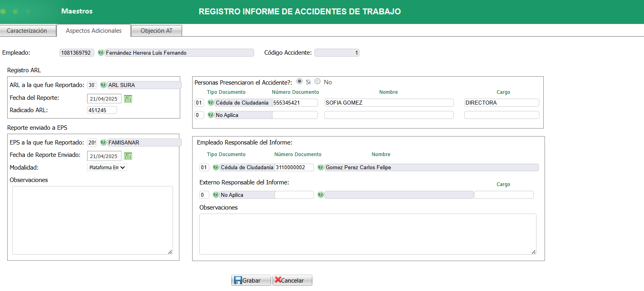Click the Informe Observaciones text area
The width and height of the screenshot is (644, 291).
(x=368, y=234)
